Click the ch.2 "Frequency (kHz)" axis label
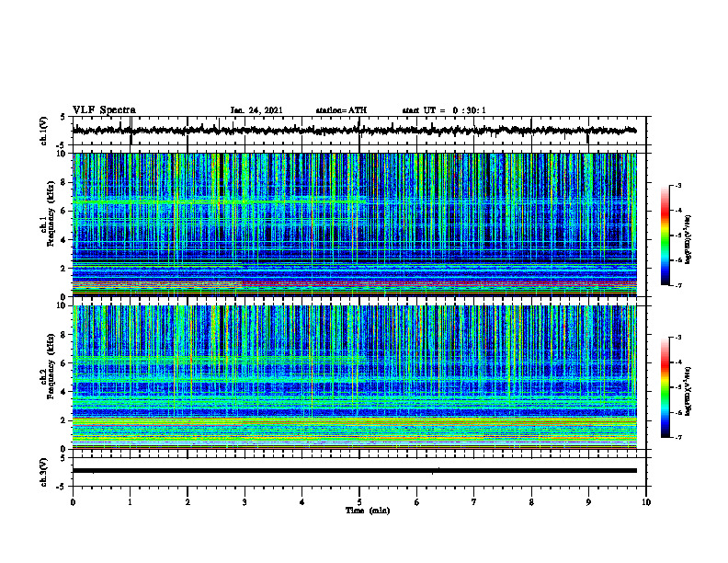Screen dimensions: 728x563 tap(51, 366)
